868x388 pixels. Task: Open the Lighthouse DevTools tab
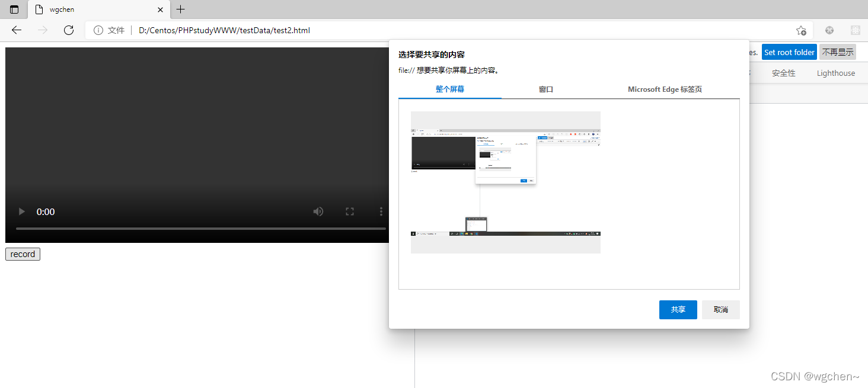click(x=836, y=73)
